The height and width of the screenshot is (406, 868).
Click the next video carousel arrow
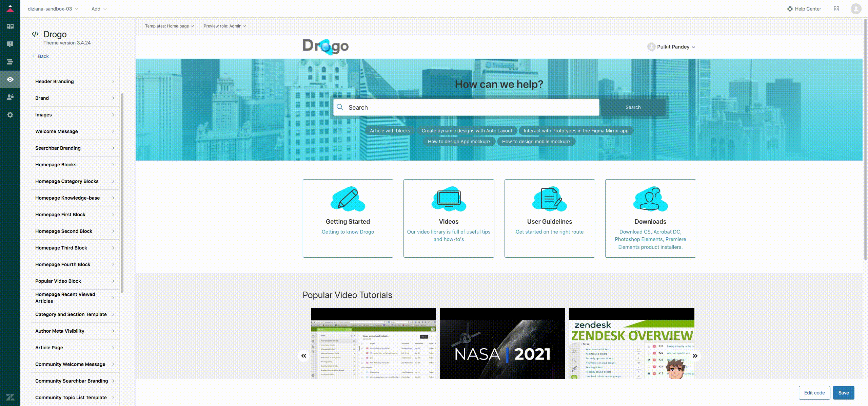(695, 356)
